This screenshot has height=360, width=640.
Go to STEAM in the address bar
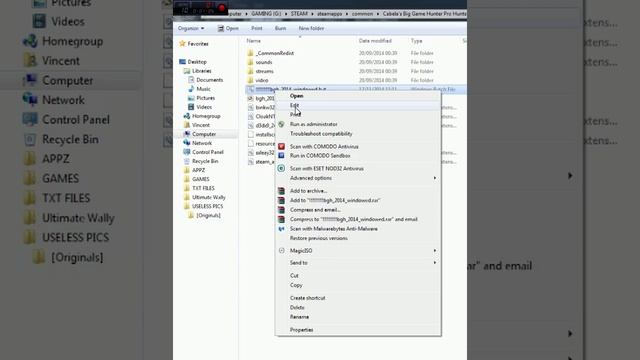(299, 14)
